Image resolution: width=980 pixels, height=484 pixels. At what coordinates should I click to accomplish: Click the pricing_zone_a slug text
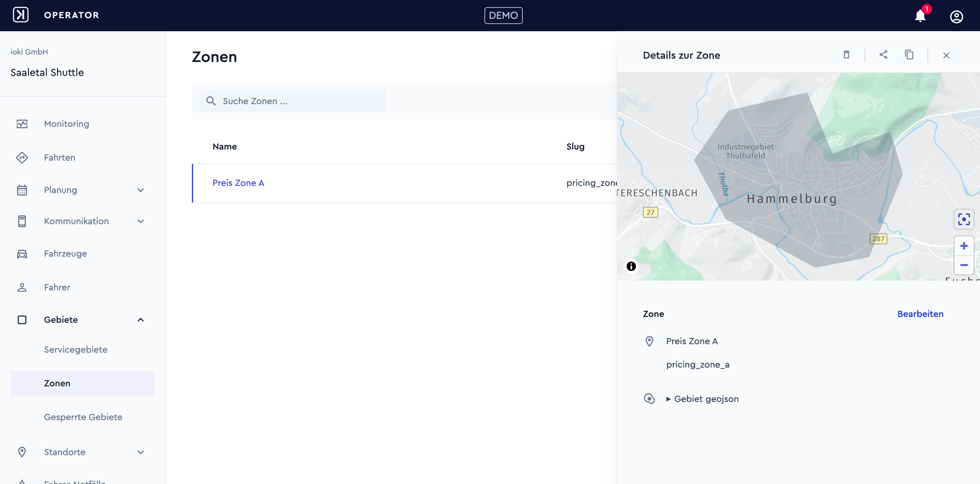coord(697,364)
